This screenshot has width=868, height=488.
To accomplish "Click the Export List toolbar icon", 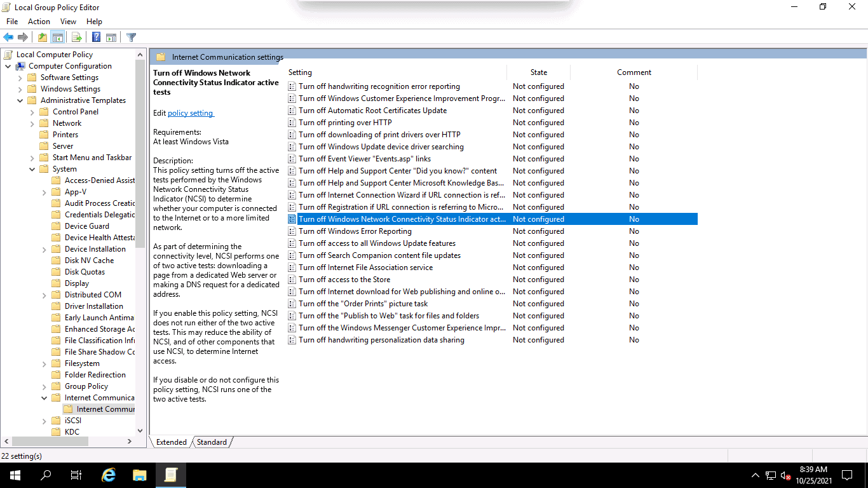I will pos(76,37).
